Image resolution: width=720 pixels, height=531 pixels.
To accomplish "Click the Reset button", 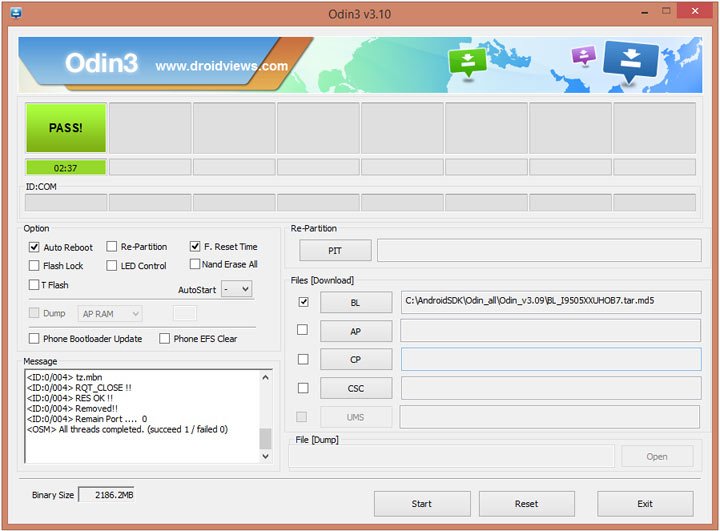I will pyautogui.click(x=527, y=504).
